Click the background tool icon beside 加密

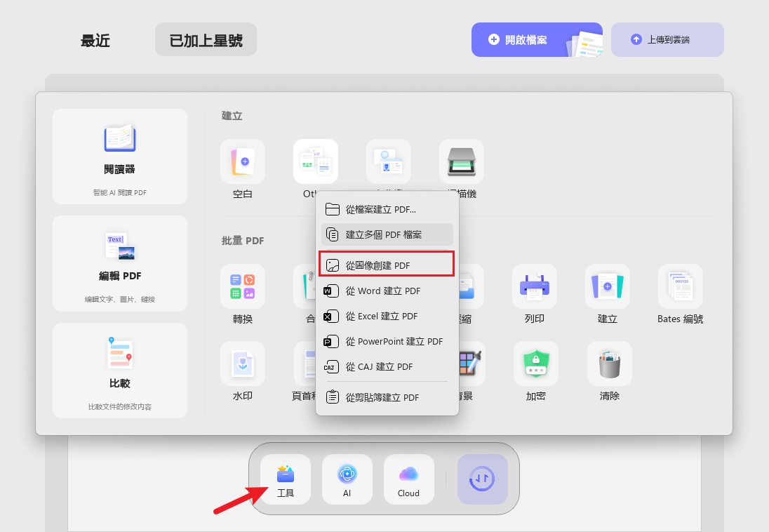(472, 364)
